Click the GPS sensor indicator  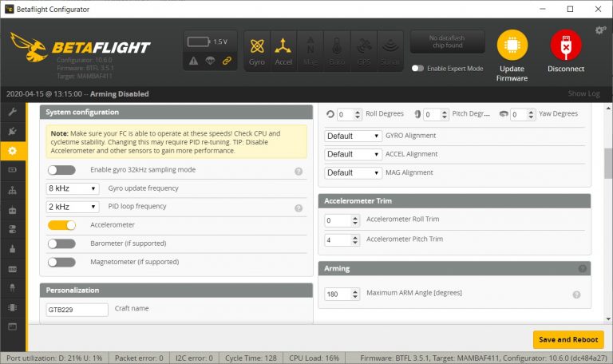pos(364,51)
